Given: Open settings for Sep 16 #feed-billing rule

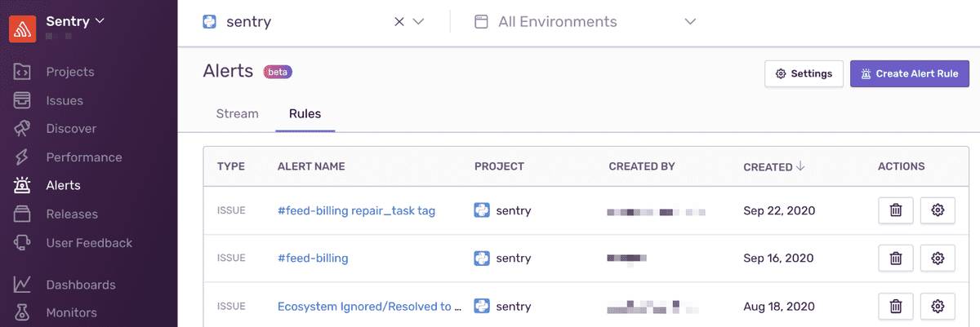Looking at the screenshot, I should (x=938, y=259).
